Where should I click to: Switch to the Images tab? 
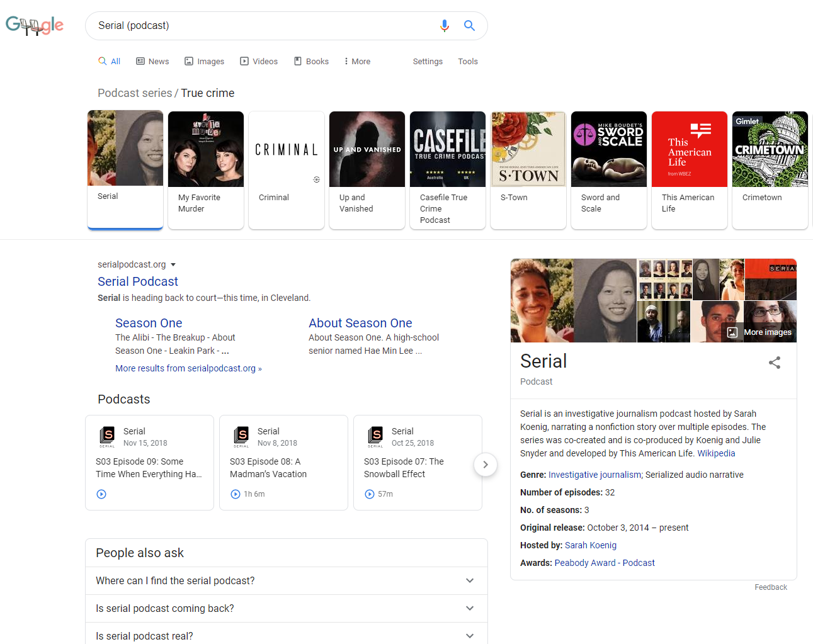[x=204, y=62]
